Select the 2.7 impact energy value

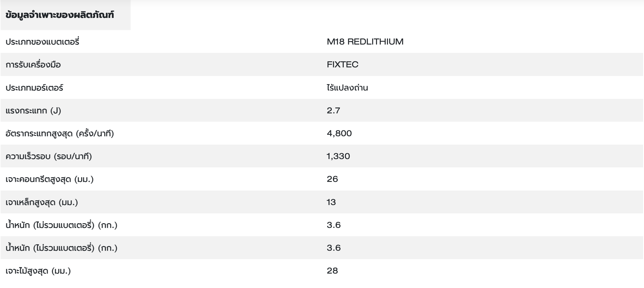pyautogui.click(x=333, y=110)
